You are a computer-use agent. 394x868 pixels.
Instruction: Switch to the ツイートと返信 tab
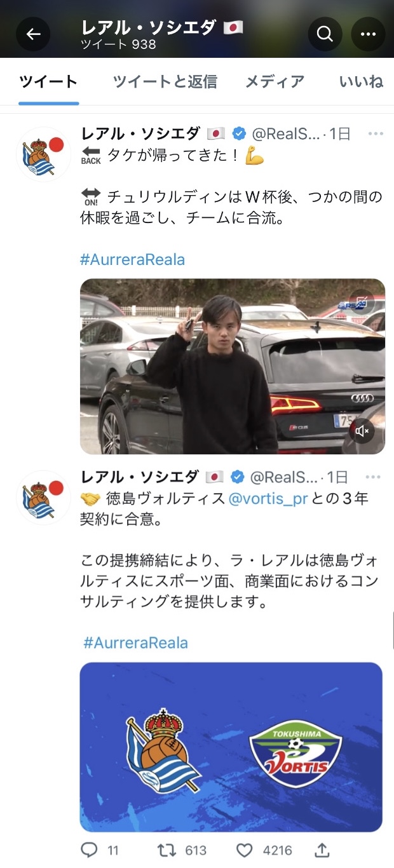165,81
